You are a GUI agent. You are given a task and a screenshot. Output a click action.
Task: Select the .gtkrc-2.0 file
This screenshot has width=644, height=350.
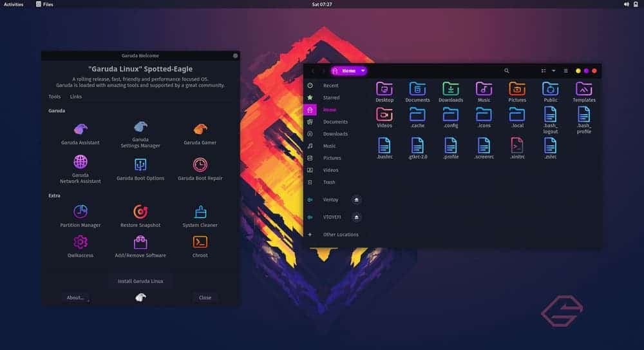tap(417, 148)
